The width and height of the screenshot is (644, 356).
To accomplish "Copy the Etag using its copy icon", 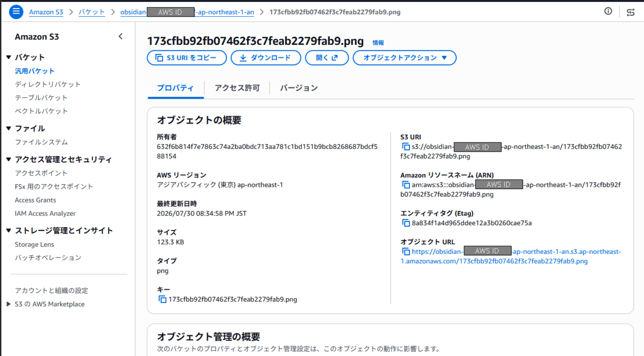I will click(x=406, y=223).
